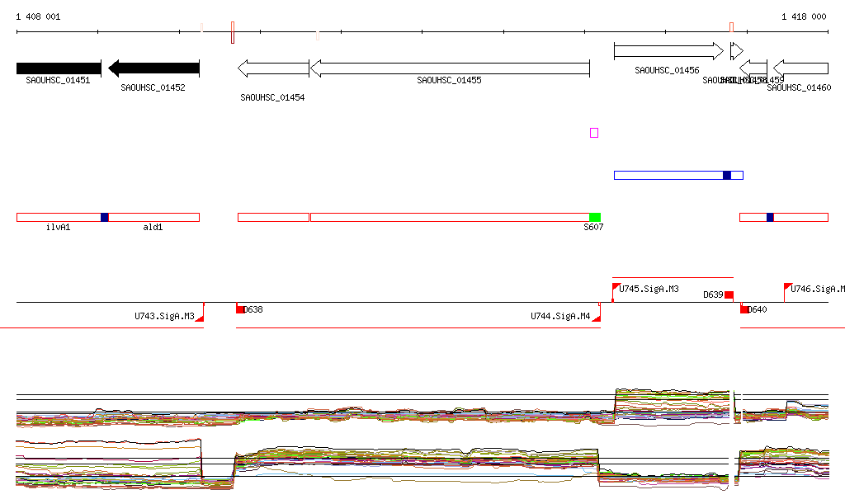
Task: Click the U744.SigA.M4 promoter label
Action: [560, 316]
